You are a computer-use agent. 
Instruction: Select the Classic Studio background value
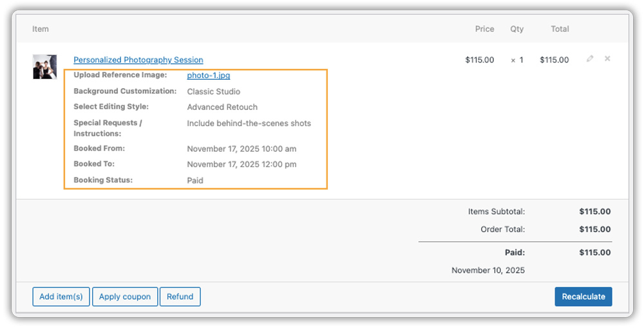click(214, 91)
